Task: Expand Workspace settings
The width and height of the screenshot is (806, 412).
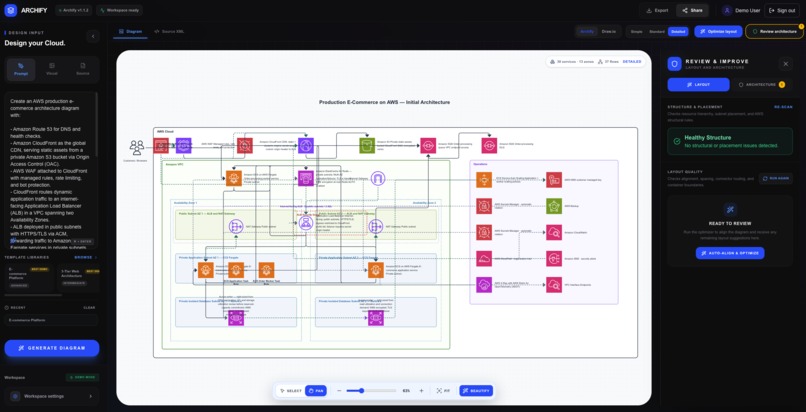Action: (52, 396)
